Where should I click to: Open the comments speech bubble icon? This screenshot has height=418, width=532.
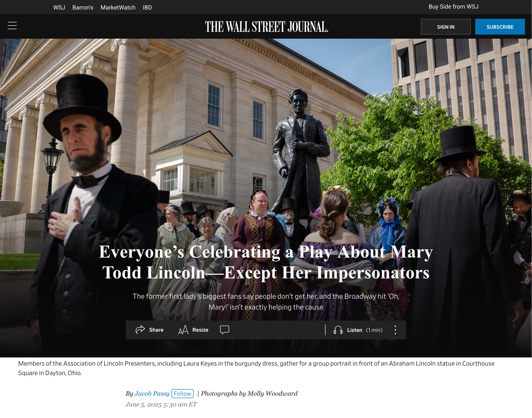pyautogui.click(x=225, y=330)
